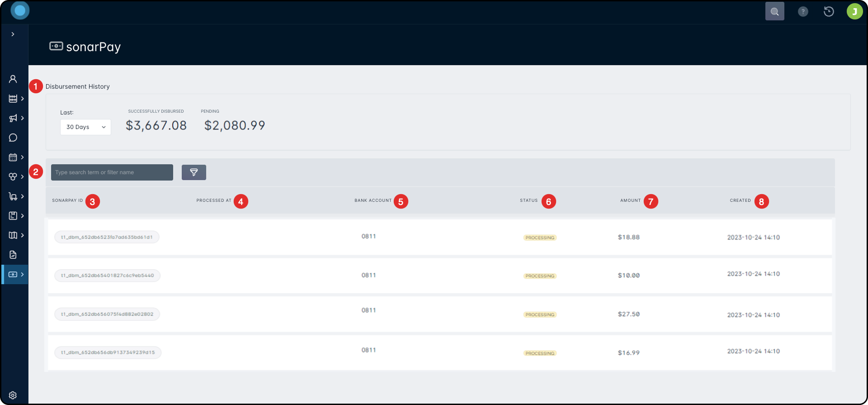Click the $3,667.08 successfully disbursed total
The image size is (868, 405).
click(x=156, y=125)
